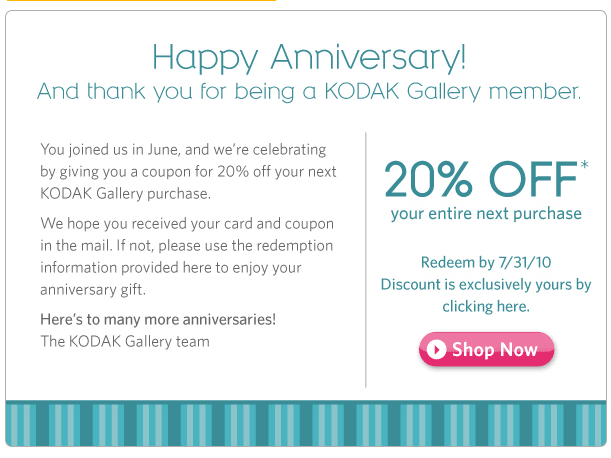This screenshot has height=458, width=611.
Task: Click "The KODAK Gallery team" signature
Action: coord(125,341)
